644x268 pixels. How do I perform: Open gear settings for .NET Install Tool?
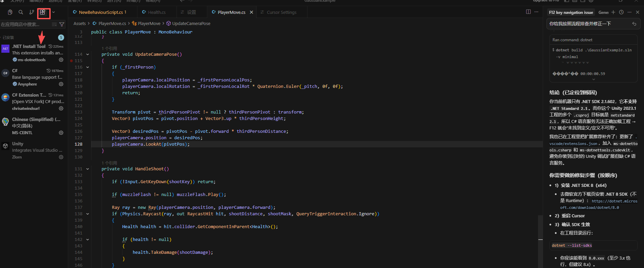pyautogui.click(x=61, y=60)
